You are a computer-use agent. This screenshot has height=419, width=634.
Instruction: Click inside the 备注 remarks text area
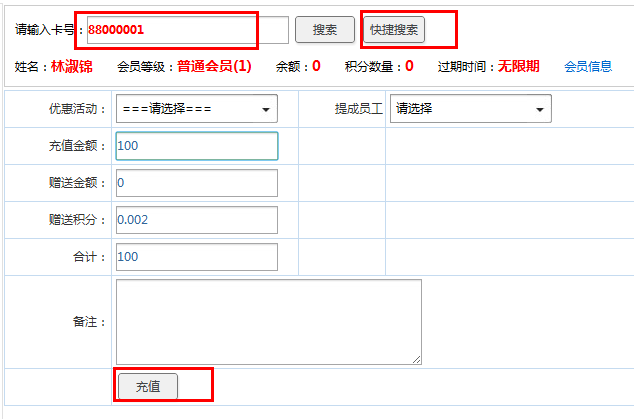coord(268,321)
